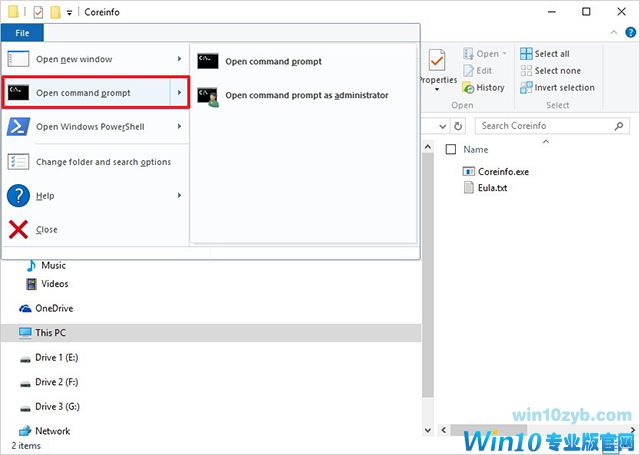
Task: Click the title bar folder icon
Action: (x=13, y=12)
